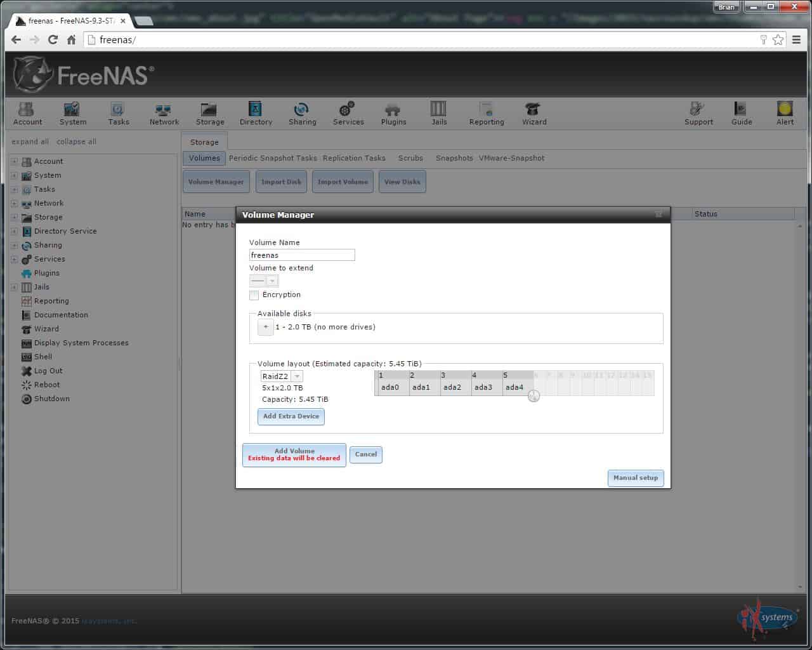Click the expand all link
812x650 pixels.
pyautogui.click(x=30, y=142)
